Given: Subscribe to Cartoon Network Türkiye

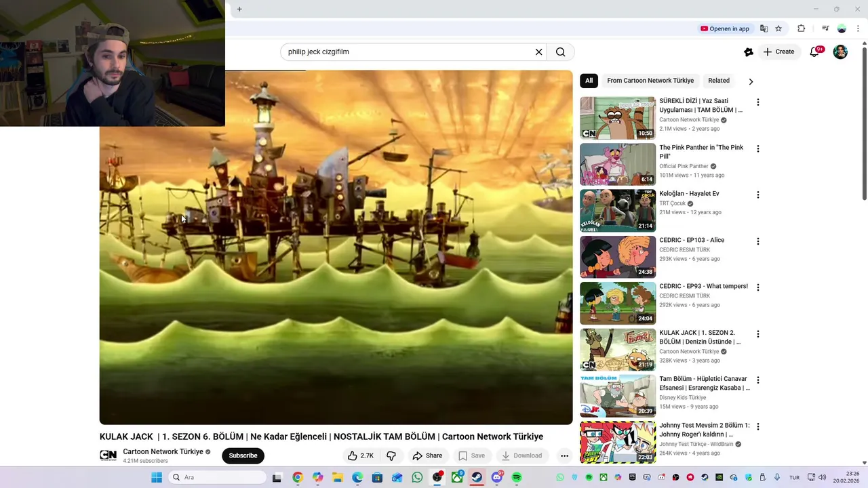Looking at the screenshot, I should pyautogui.click(x=243, y=455).
